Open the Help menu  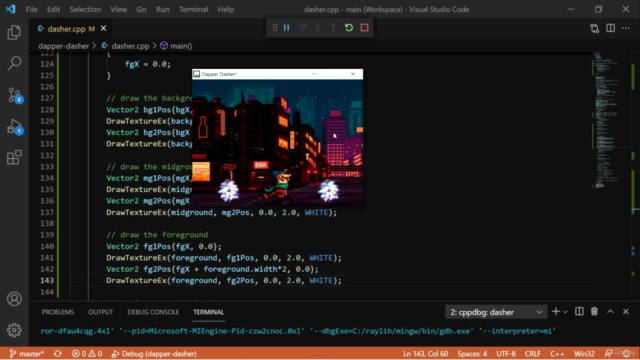tap(226, 9)
